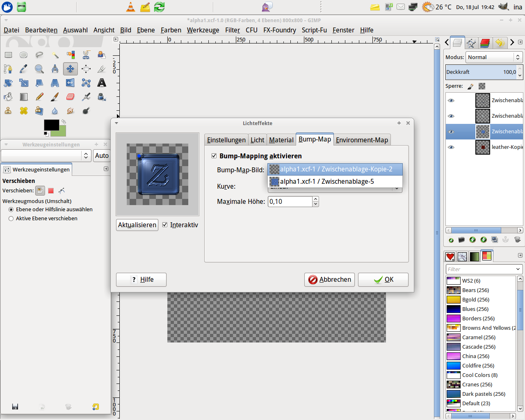Select the Coldfire (256) palette
Image resolution: width=525 pixels, height=420 pixels.
click(478, 365)
